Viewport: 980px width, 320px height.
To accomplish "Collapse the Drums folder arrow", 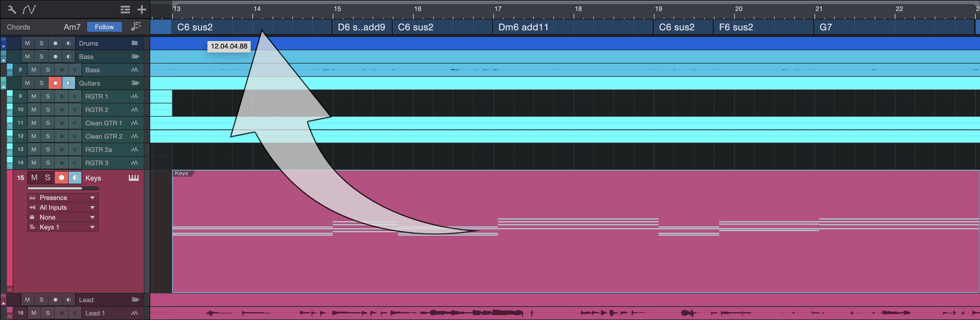I will (3, 46).
